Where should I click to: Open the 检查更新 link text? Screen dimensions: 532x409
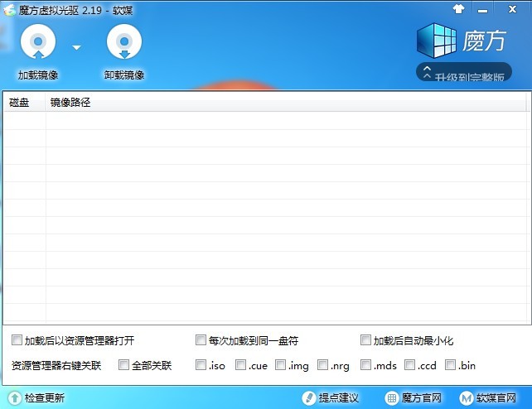[45, 397]
